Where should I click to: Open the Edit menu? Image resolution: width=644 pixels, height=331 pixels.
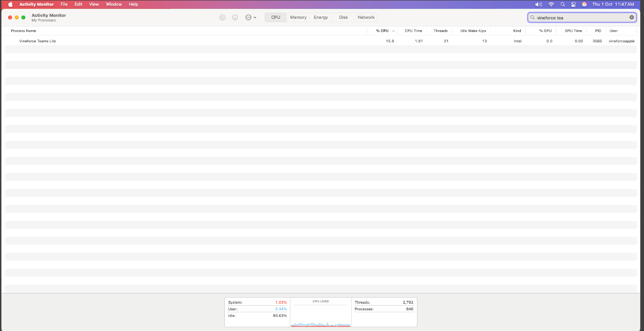pyautogui.click(x=79, y=4)
